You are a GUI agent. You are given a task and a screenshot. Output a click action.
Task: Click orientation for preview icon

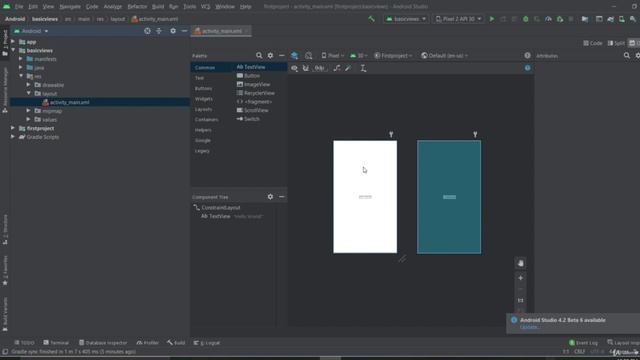click(309, 56)
